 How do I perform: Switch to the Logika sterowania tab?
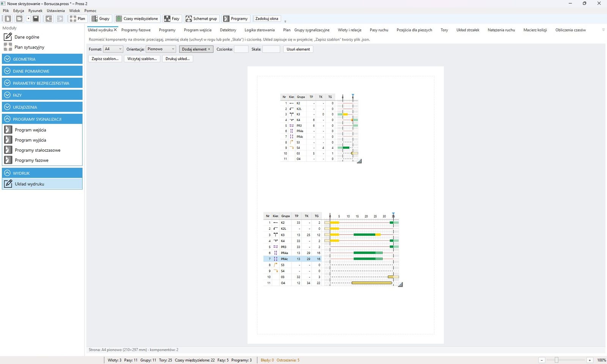tap(259, 30)
